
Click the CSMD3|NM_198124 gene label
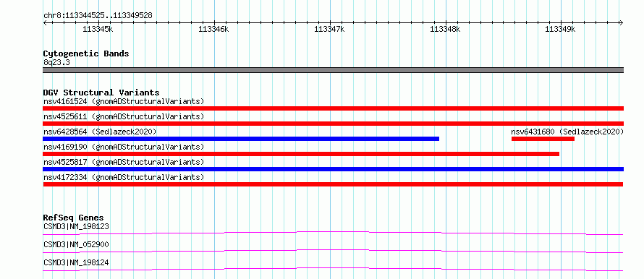(x=76, y=262)
